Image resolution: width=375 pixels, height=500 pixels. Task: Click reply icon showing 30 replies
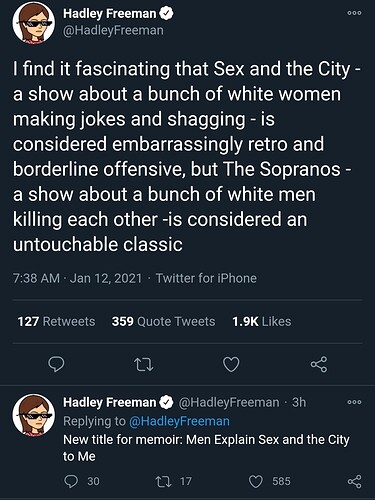coord(82,481)
